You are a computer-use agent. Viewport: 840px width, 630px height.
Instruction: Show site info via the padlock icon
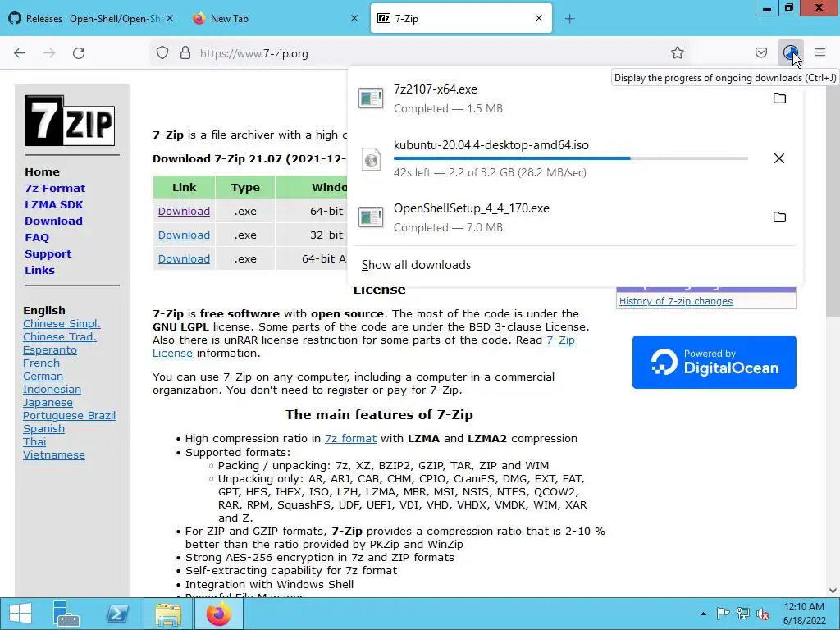coord(185,53)
